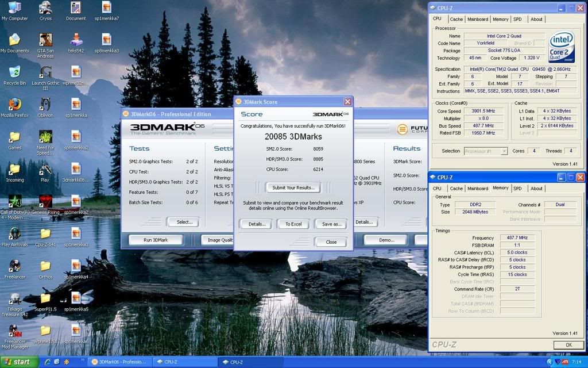Launch Mozilla Firefox from the desktop
The width and height of the screenshot is (588, 368).
pyautogui.click(x=14, y=105)
